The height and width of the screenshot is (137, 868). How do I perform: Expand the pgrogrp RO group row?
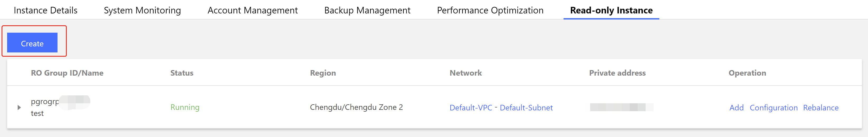click(x=19, y=107)
